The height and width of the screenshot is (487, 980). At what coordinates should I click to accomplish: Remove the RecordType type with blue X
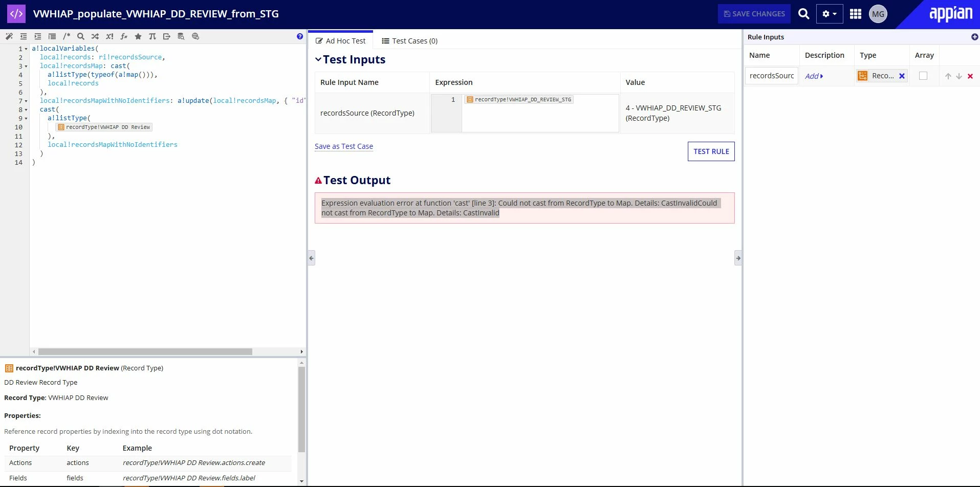coord(902,76)
